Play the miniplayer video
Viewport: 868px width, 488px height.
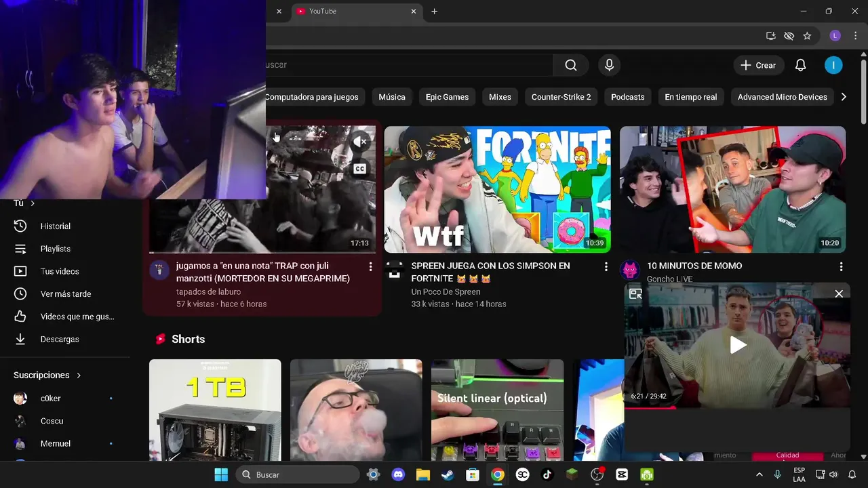click(x=738, y=345)
